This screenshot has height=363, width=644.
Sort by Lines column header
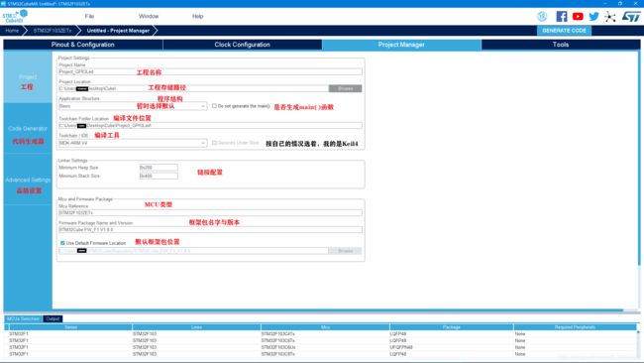(196, 327)
